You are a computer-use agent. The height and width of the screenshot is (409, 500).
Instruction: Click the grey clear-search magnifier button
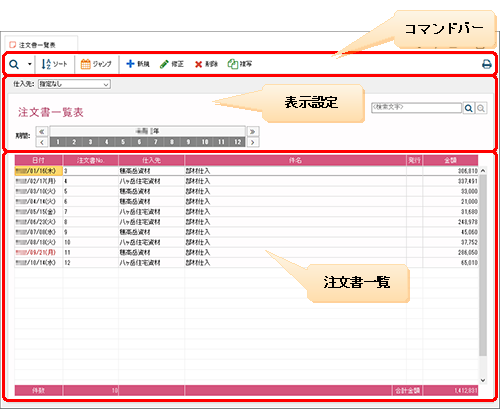pos(481,108)
